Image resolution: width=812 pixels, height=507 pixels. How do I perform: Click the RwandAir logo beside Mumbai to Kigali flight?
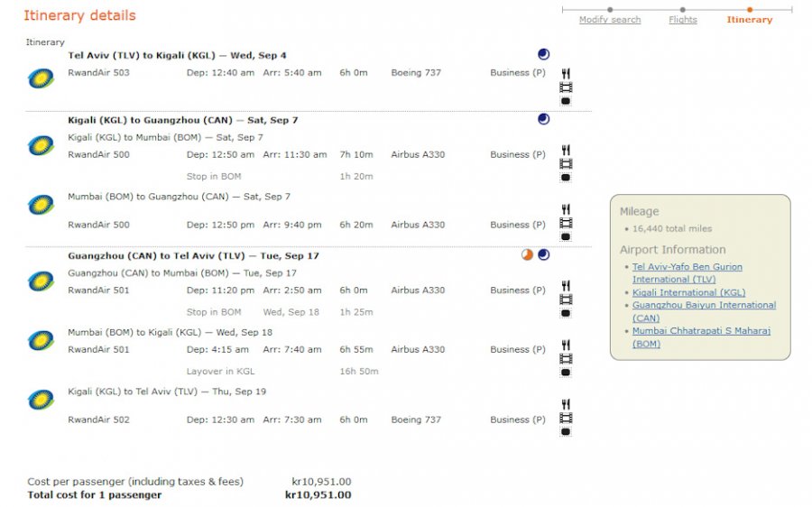coord(41,340)
